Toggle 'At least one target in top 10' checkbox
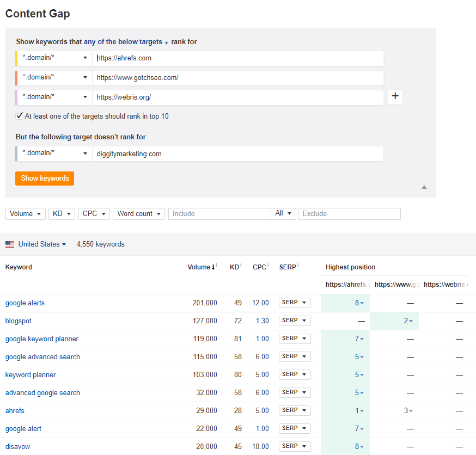 pyautogui.click(x=19, y=116)
